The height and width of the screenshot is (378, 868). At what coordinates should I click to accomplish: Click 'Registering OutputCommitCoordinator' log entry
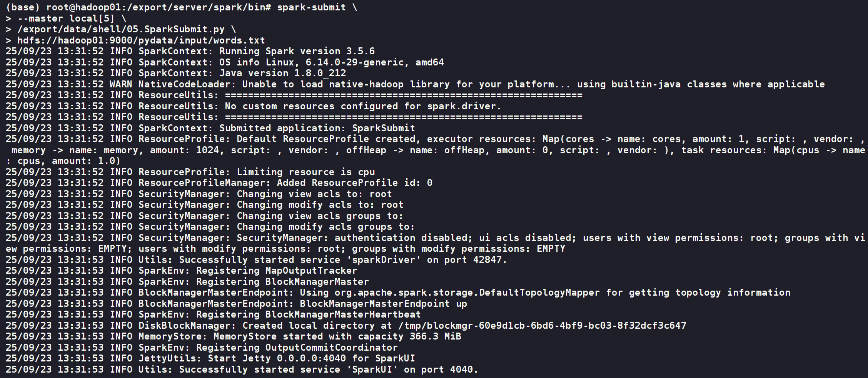tap(297, 348)
